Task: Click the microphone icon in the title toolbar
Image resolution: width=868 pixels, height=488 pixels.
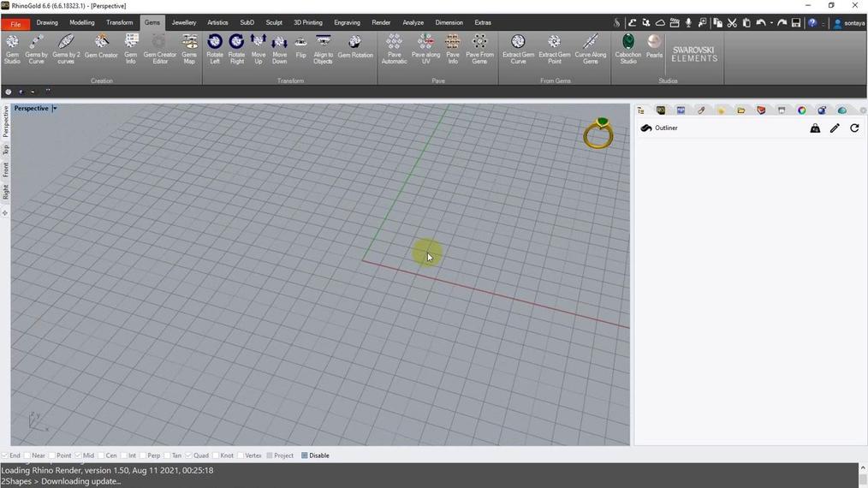Action: coord(688,23)
